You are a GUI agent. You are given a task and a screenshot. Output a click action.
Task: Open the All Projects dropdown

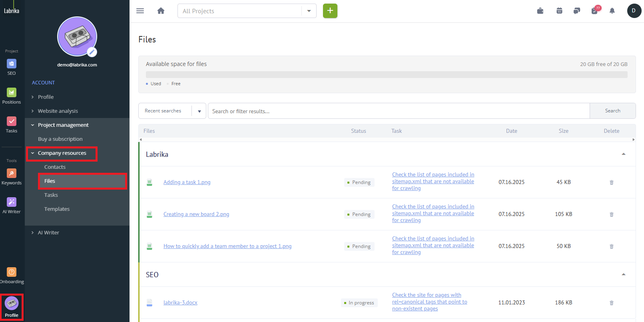(x=309, y=11)
